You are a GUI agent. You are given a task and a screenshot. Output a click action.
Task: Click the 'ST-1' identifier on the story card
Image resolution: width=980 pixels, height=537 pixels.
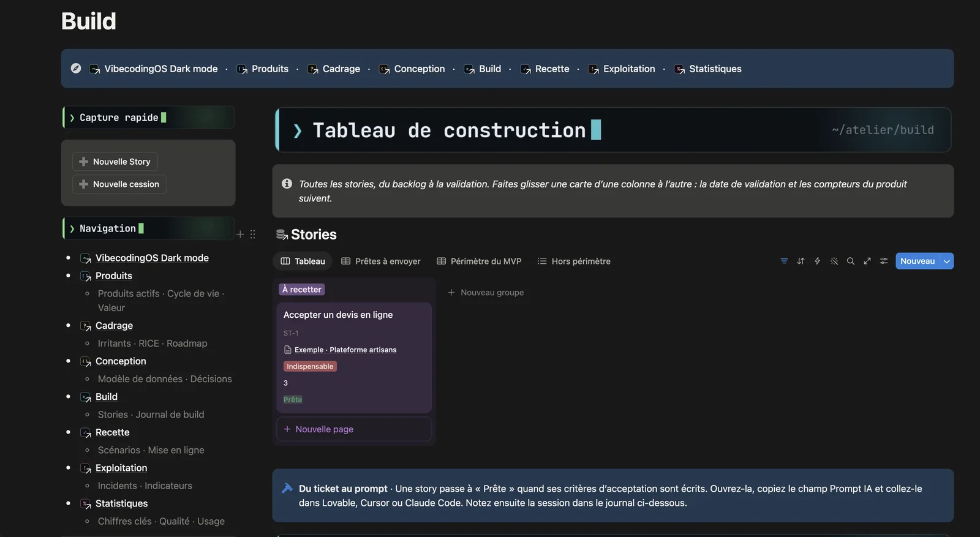click(x=291, y=333)
